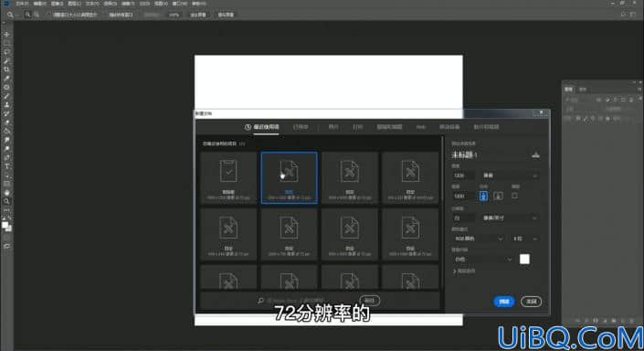Image resolution: width=644 pixels, height=351 pixels.
Task: Tick the Artboards checkbox
Action: [x=514, y=196]
